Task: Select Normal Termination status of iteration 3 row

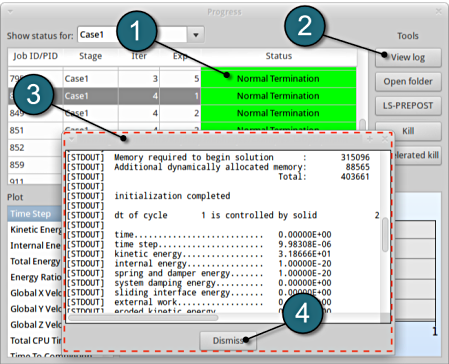Action: tap(278, 79)
